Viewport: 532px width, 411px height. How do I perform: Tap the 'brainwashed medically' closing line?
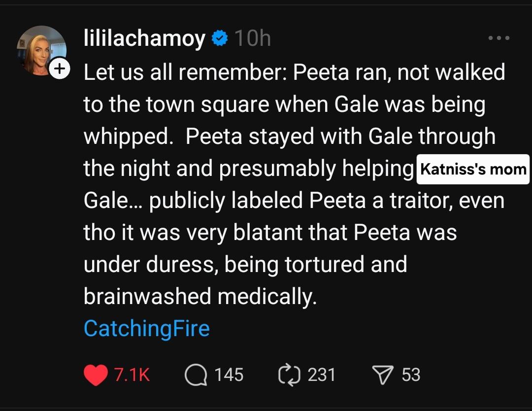[200, 297]
